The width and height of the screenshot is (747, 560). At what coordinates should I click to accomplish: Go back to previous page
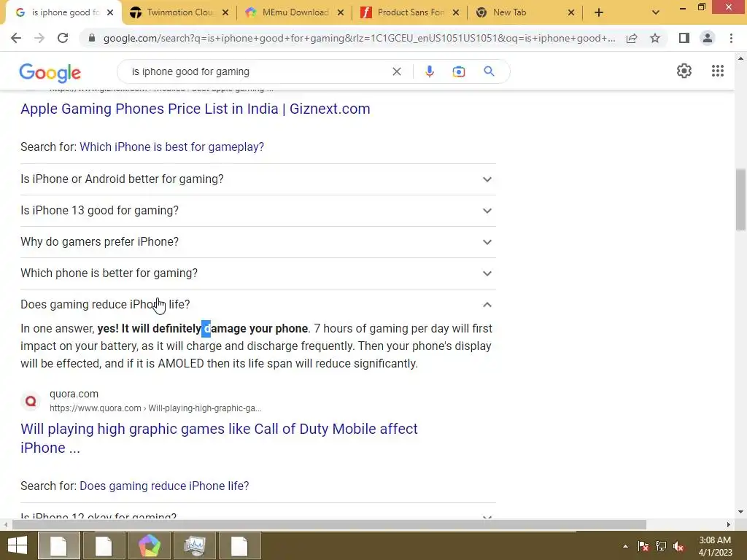[x=16, y=38]
